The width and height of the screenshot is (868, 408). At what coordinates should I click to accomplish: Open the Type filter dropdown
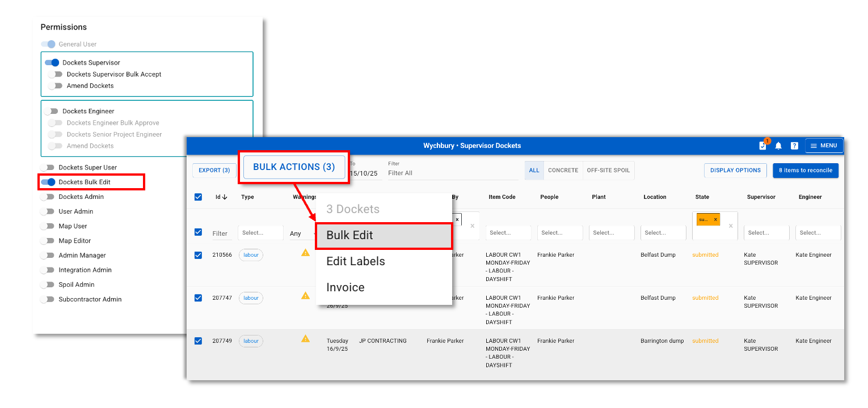pos(260,233)
